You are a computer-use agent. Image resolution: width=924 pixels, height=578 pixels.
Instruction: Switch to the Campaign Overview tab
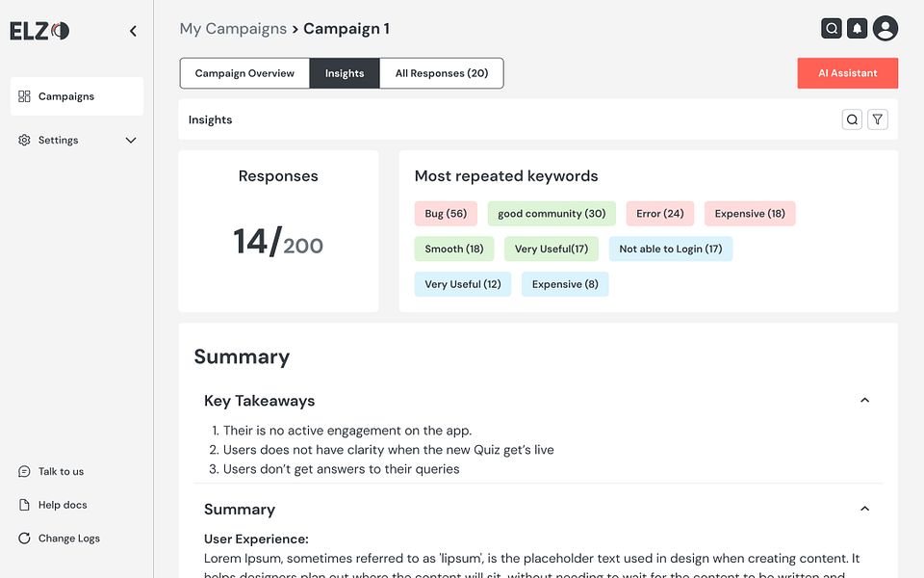pyautogui.click(x=244, y=73)
